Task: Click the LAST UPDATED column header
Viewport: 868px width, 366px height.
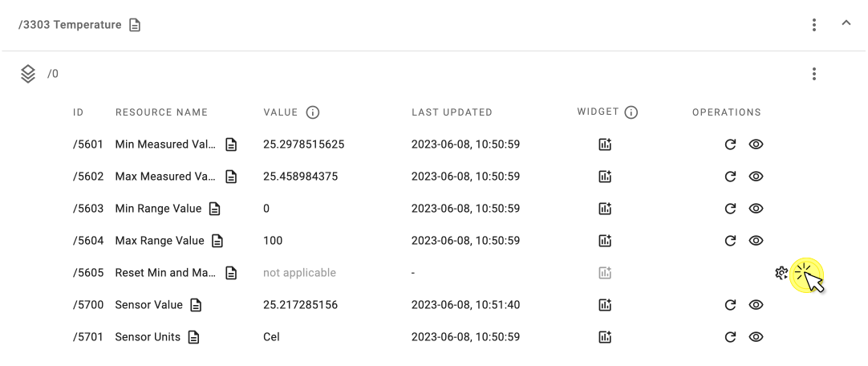Action: [452, 112]
